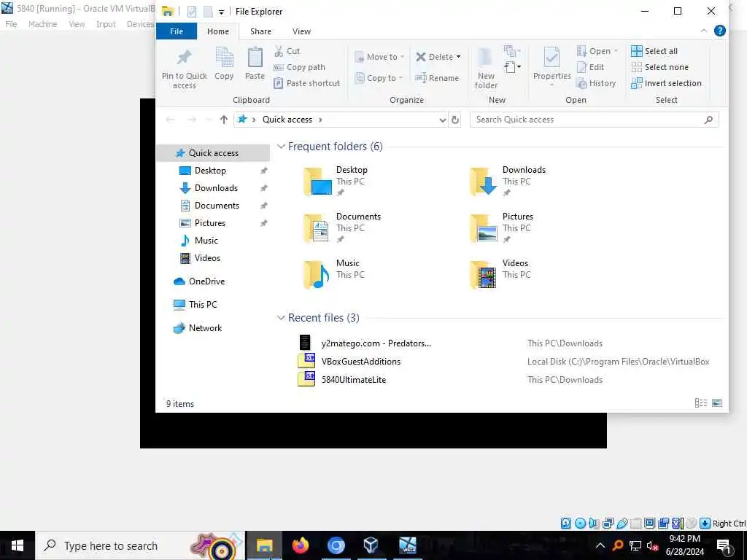Go up one level with Up arrow
The width and height of the screenshot is (747, 560).
224,120
